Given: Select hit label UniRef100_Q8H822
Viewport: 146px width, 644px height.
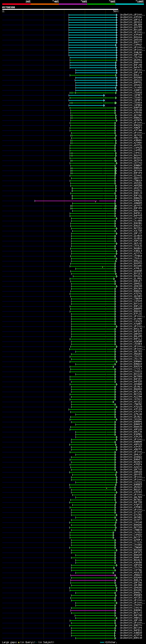Looking at the screenshot, I should coord(131,284).
